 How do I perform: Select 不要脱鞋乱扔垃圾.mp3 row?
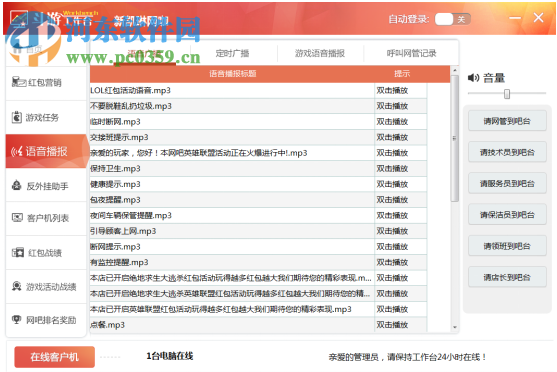[258, 106]
